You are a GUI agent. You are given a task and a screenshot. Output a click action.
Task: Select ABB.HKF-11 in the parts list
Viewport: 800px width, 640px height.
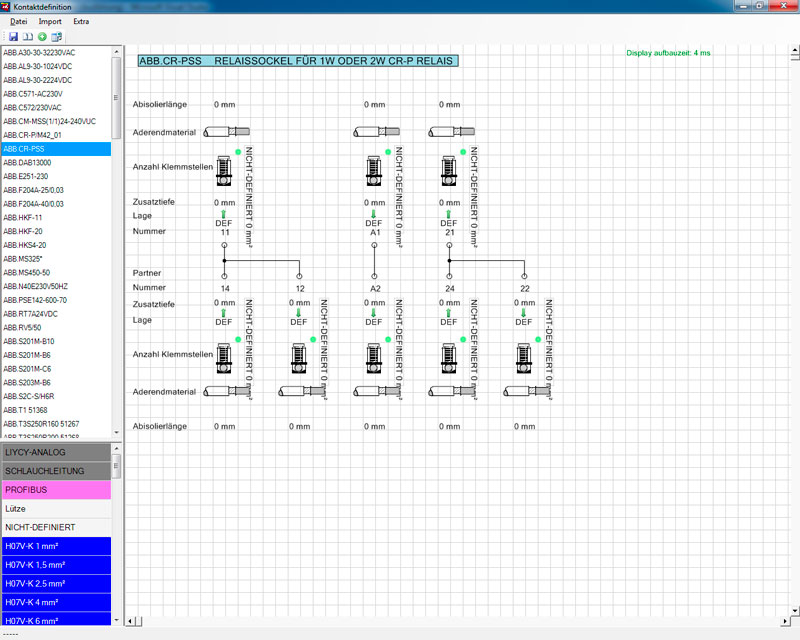[23, 217]
